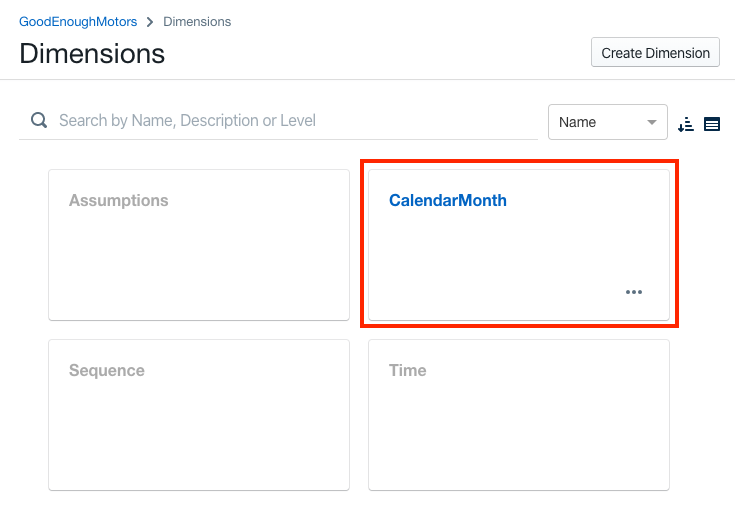Click empty area of CalendarMonth card
This screenshot has height=520, width=735.
point(500,255)
